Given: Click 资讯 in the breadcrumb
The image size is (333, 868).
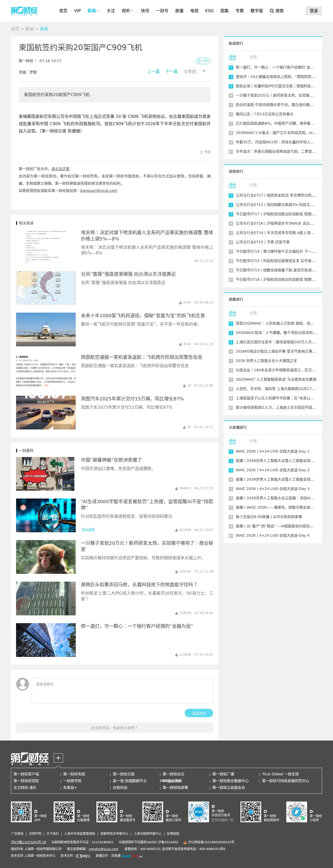Looking at the screenshot, I should pos(44,29).
